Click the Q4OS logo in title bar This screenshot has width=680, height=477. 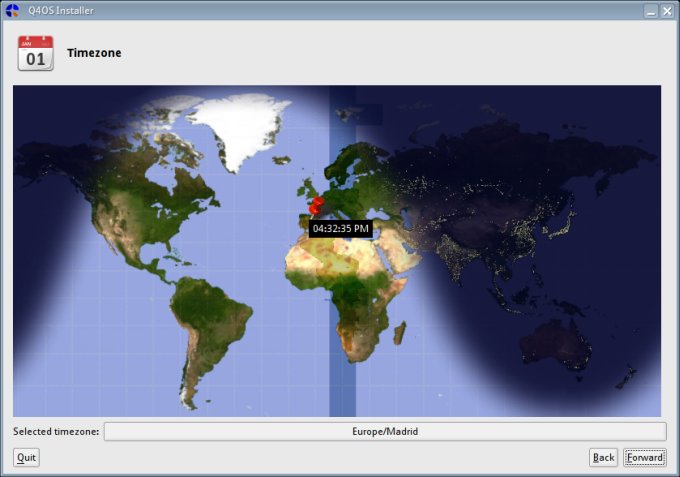13,10
